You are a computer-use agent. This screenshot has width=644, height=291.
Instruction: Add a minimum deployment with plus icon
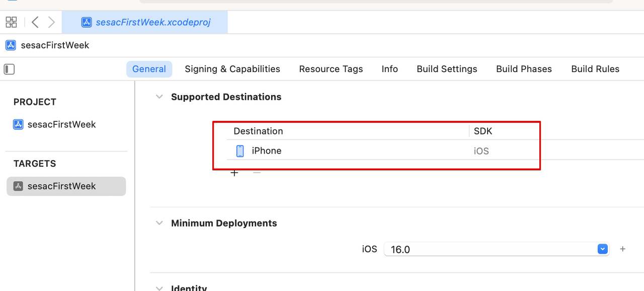coord(622,249)
